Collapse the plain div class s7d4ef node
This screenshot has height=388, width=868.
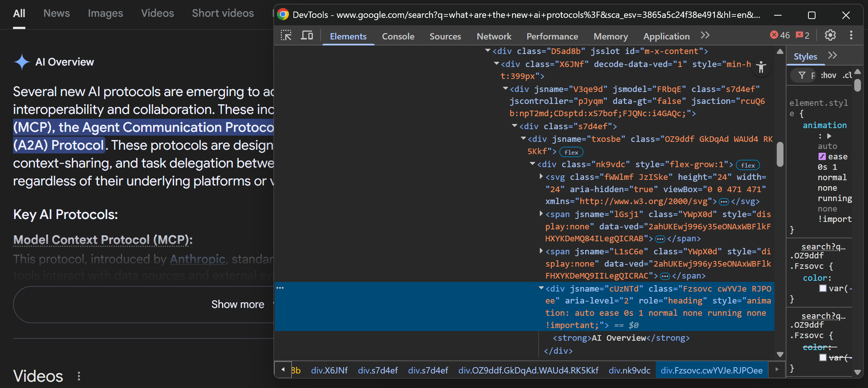point(515,126)
